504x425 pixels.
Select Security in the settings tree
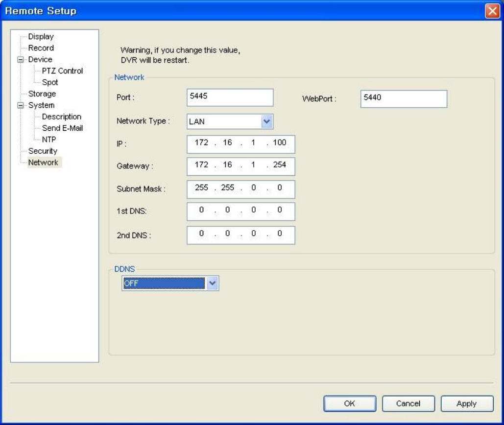tap(43, 151)
